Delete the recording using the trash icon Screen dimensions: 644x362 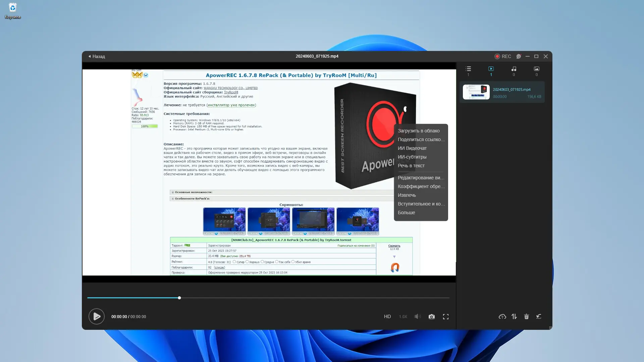click(x=526, y=316)
